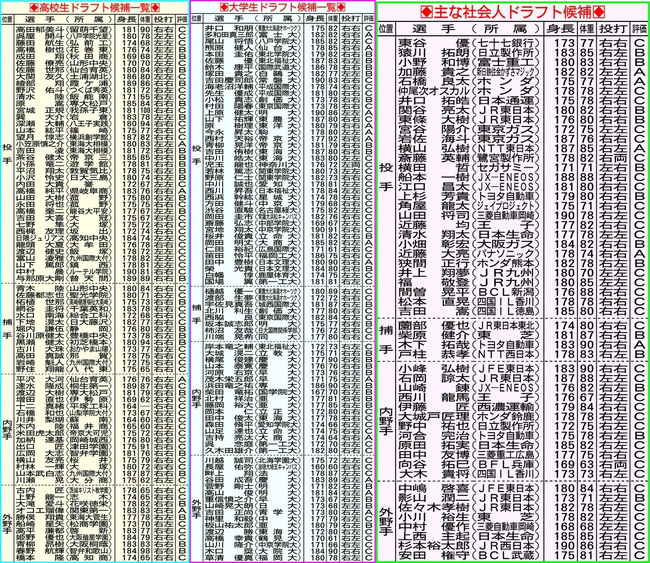Select team name JR東日本東北
Viewport: 650px width, 563px height.
[x=506, y=325]
